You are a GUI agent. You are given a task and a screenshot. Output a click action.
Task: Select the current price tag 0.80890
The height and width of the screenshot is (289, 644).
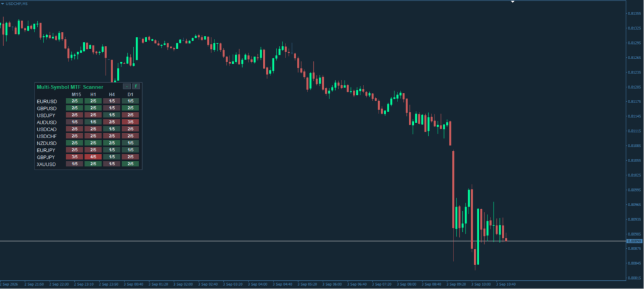(635, 241)
